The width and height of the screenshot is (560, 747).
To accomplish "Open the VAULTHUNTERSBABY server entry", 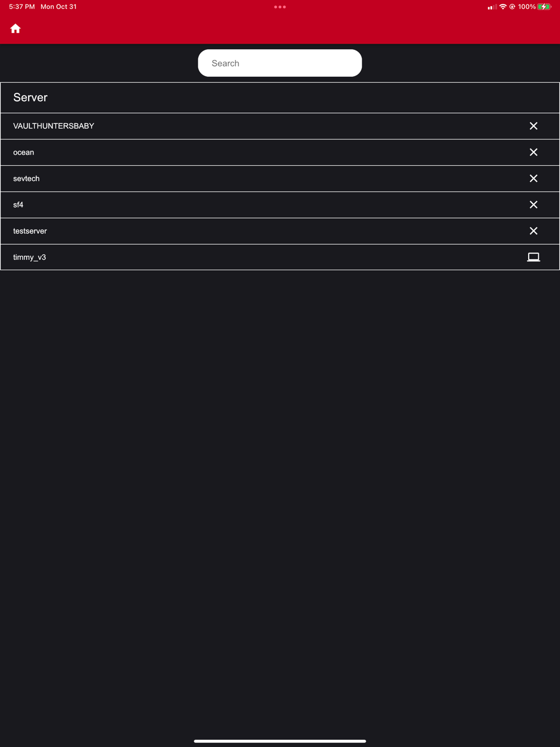I will pos(54,126).
